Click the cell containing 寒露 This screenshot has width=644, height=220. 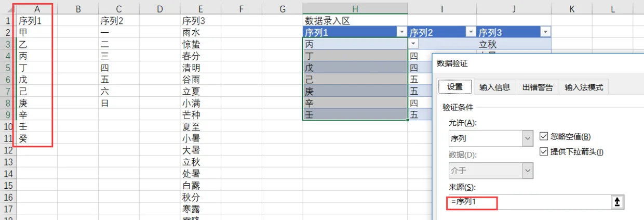click(200, 209)
